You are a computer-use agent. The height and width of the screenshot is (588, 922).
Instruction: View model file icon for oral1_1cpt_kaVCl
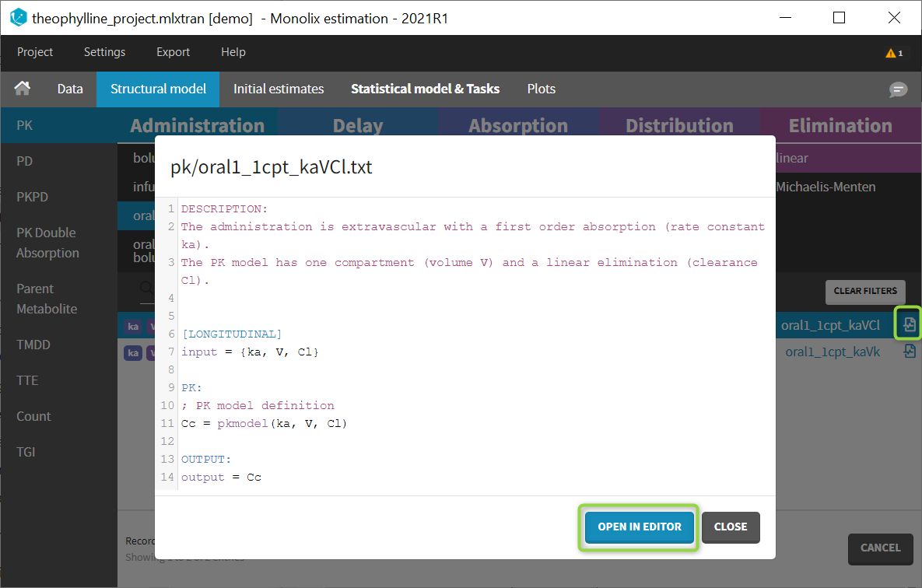pyautogui.click(x=909, y=325)
